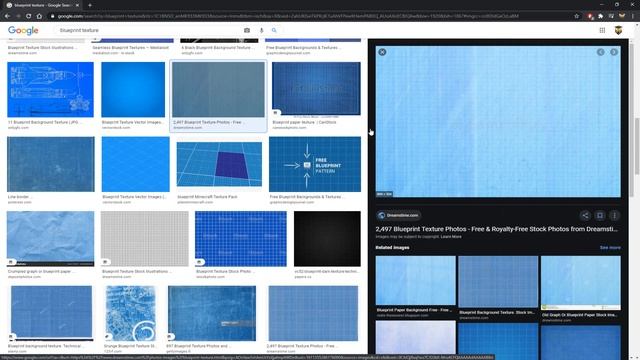
Task: Select dark blueprint texture thumbnail
Action: tap(327, 239)
